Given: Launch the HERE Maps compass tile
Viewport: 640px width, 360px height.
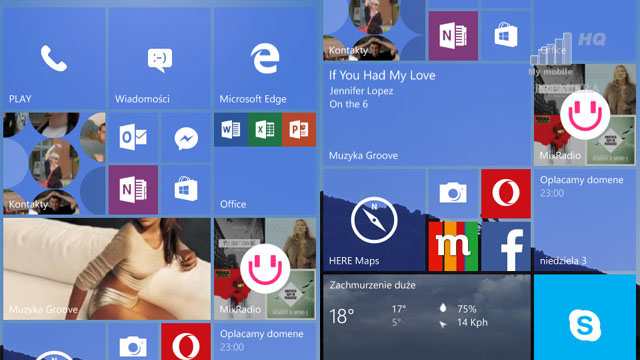Looking at the screenshot, I should tap(374, 220).
